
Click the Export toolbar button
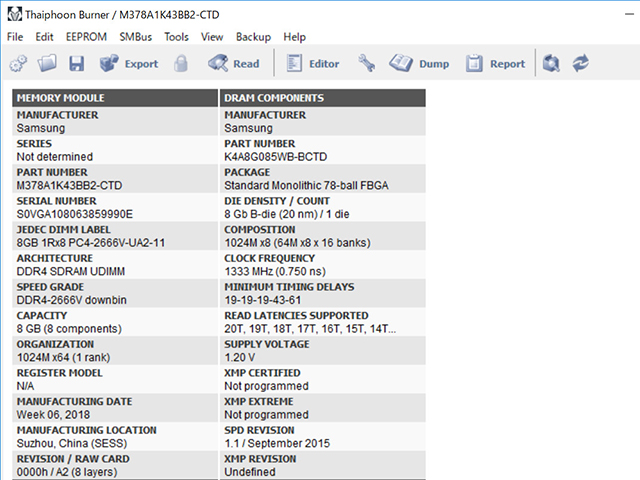coord(129,64)
